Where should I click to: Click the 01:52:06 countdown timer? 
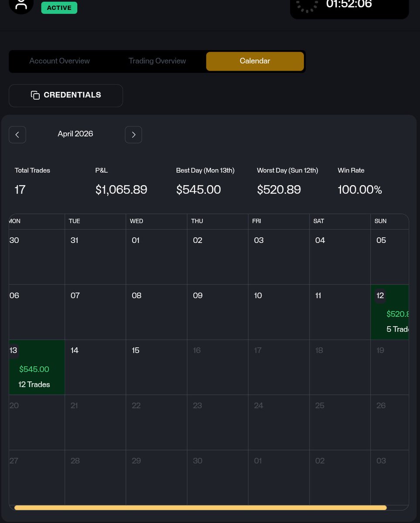tap(349, 4)
